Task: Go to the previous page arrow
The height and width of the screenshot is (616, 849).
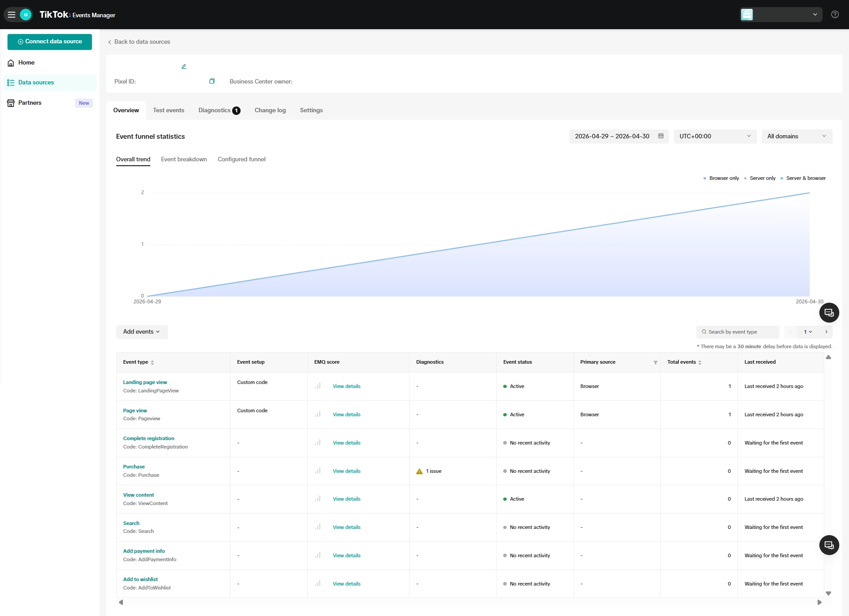Action: [791, 332]
